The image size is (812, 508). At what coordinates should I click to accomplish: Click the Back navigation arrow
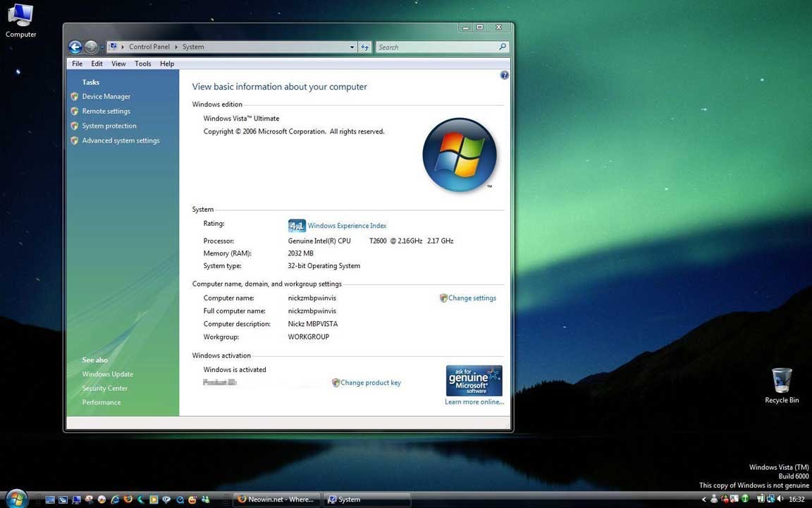(75, 47)
